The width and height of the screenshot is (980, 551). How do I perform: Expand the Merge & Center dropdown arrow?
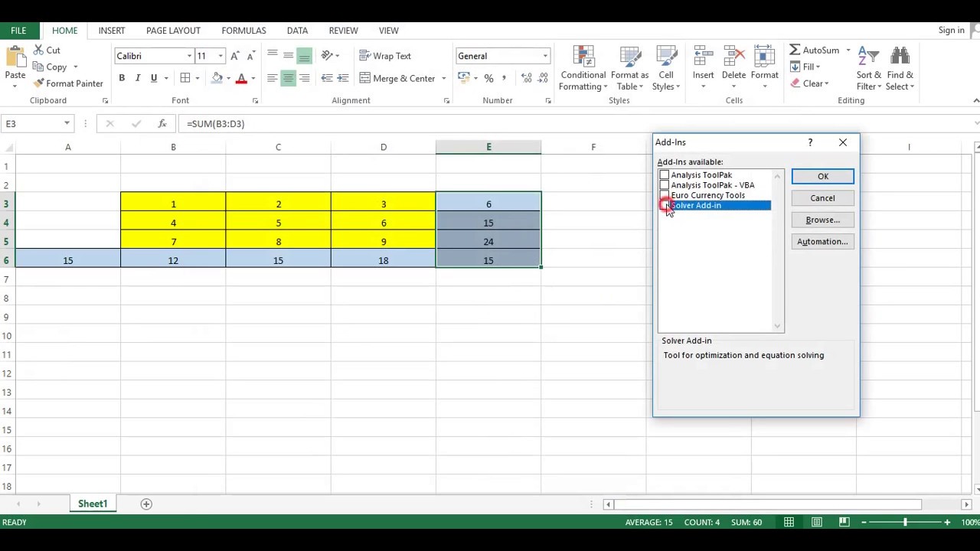coord(443,78)
